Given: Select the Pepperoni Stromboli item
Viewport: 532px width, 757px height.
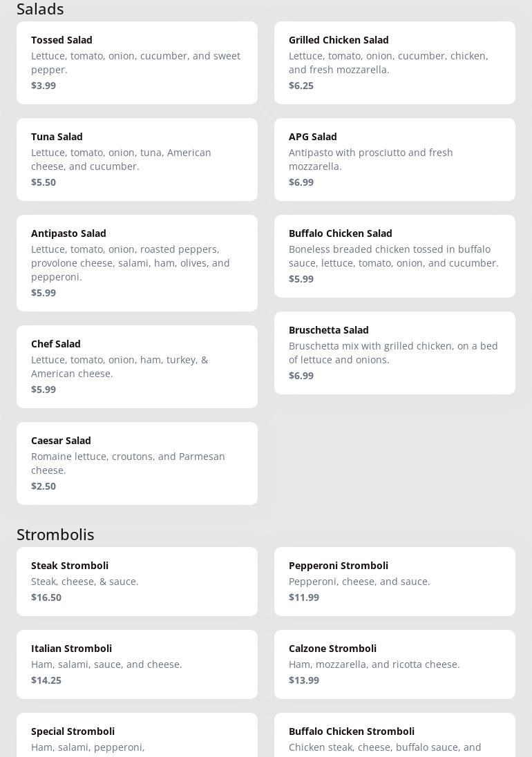Looking at the screenshot, I should pyautogui.click(x=395, y=582).
